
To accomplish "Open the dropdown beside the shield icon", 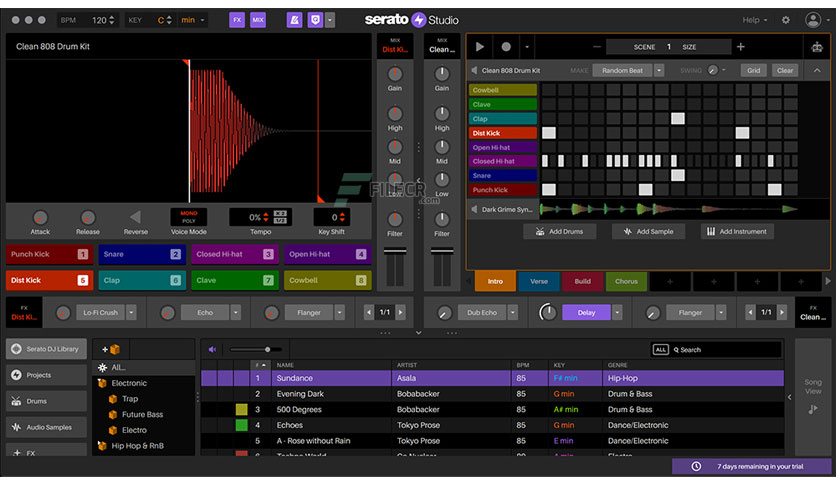I will 330,20.
